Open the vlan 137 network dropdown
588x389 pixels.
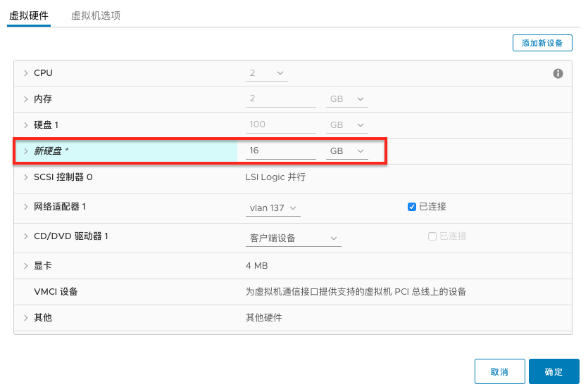click(x=273, y=208)
